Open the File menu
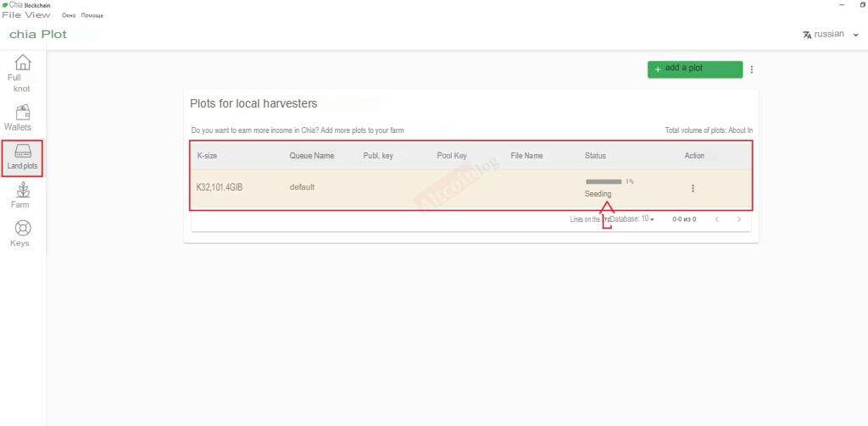 pyautogui.click(x=12, y=15)
